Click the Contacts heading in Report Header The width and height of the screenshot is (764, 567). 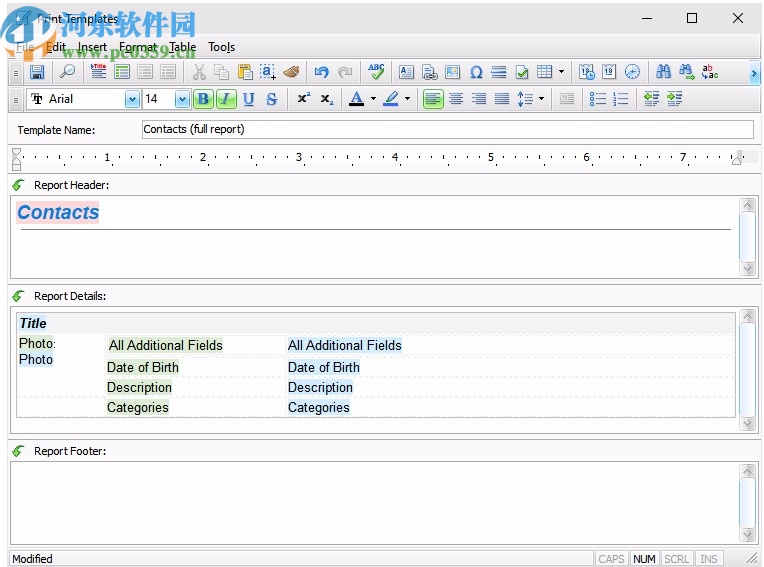pos(58,212)
